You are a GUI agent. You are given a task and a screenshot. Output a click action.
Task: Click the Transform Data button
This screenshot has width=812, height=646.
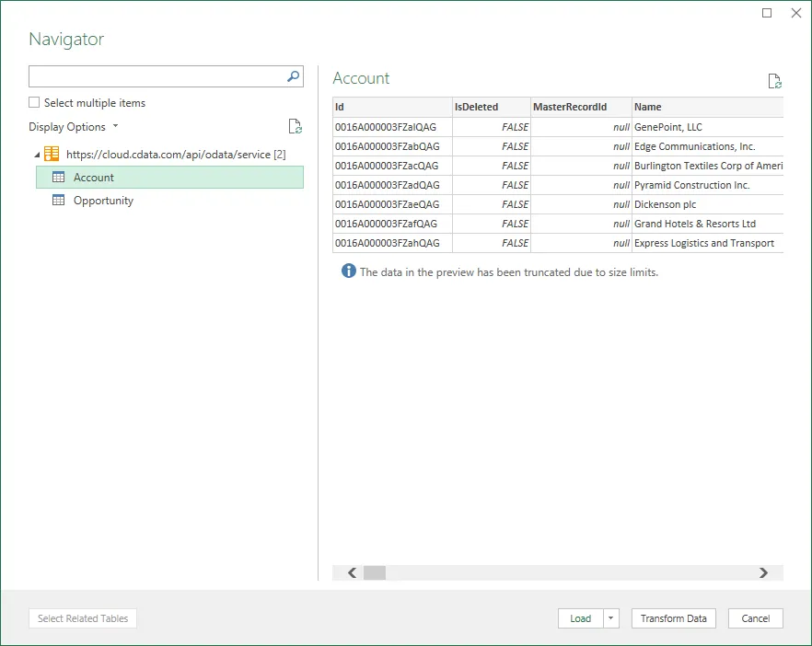pos(673,618)
